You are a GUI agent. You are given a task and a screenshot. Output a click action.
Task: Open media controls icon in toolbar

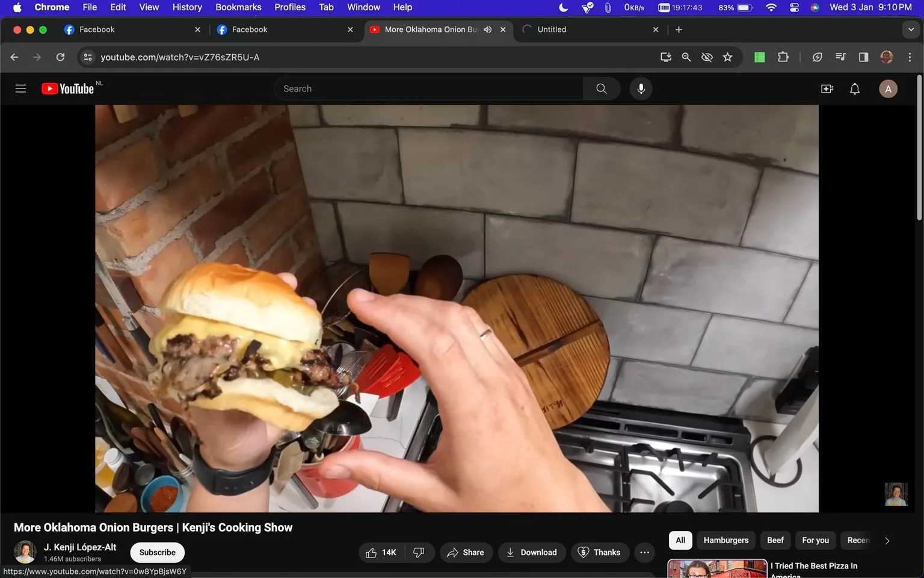pyautogui.click(x=840, y=57)
